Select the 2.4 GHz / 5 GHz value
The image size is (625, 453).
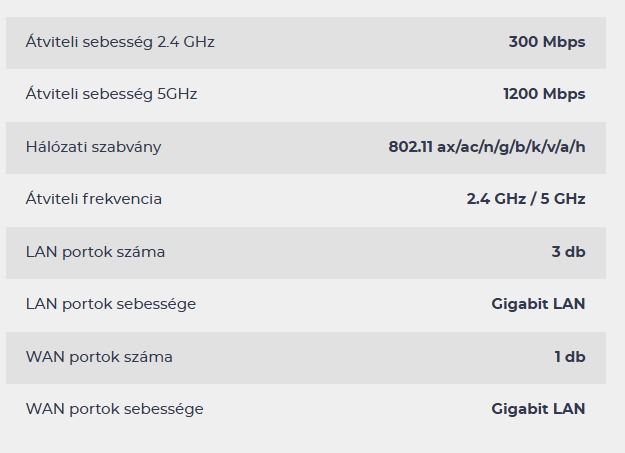[526, 199]
